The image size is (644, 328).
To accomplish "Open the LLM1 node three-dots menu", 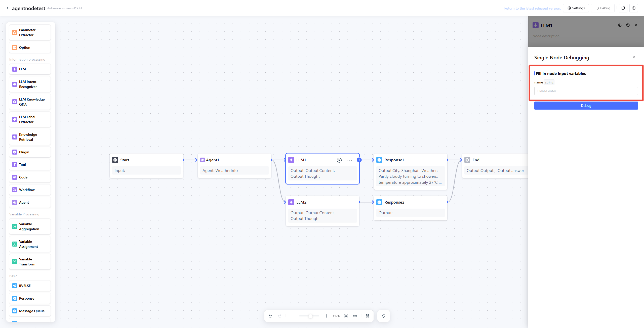I will point(350,160).
